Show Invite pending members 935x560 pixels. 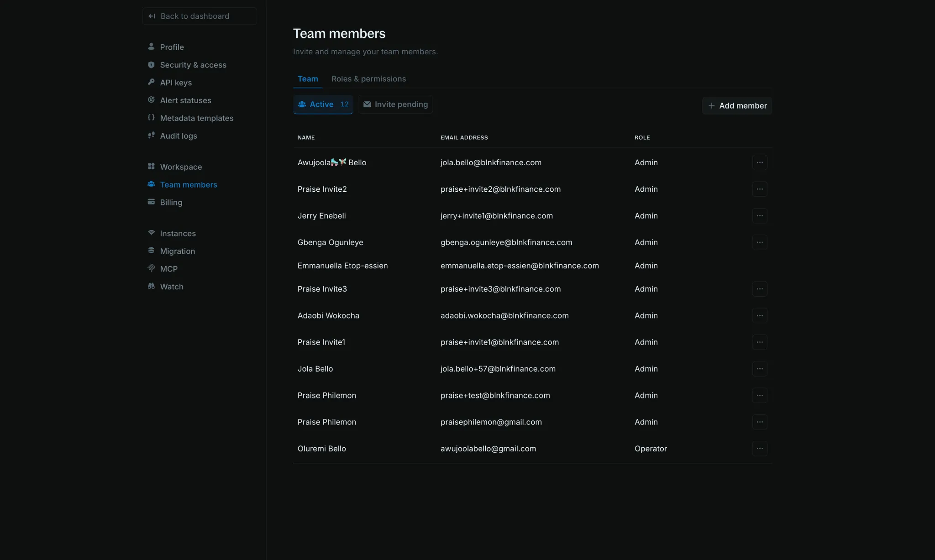click(x=395, y=105)
